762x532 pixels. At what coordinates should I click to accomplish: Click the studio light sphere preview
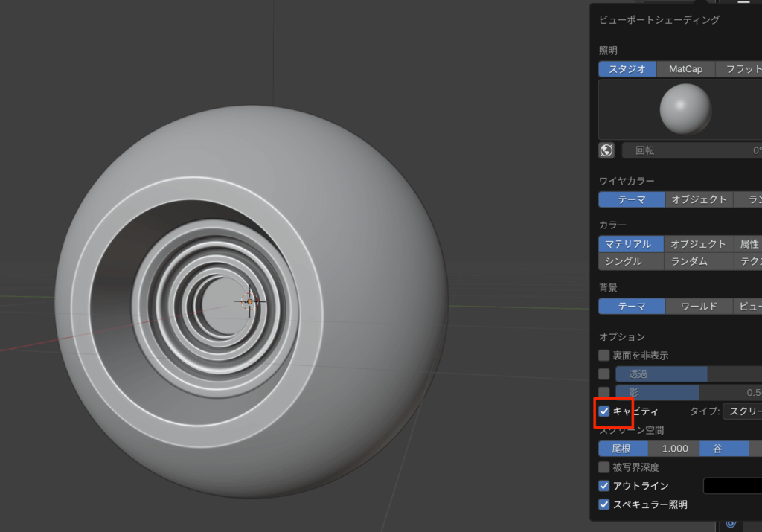click(x=685, y=109)
